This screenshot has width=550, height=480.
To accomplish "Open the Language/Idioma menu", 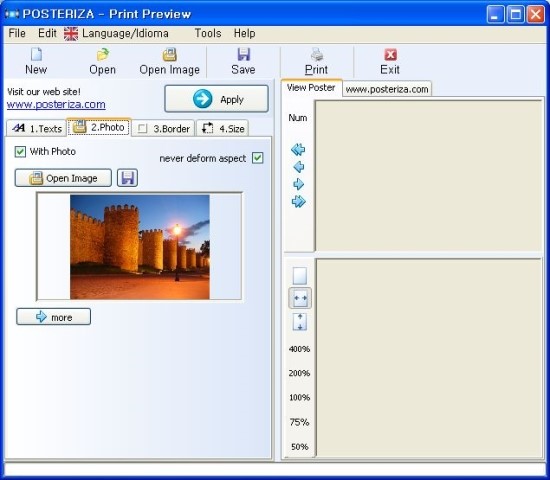I will tap(116, 33).
